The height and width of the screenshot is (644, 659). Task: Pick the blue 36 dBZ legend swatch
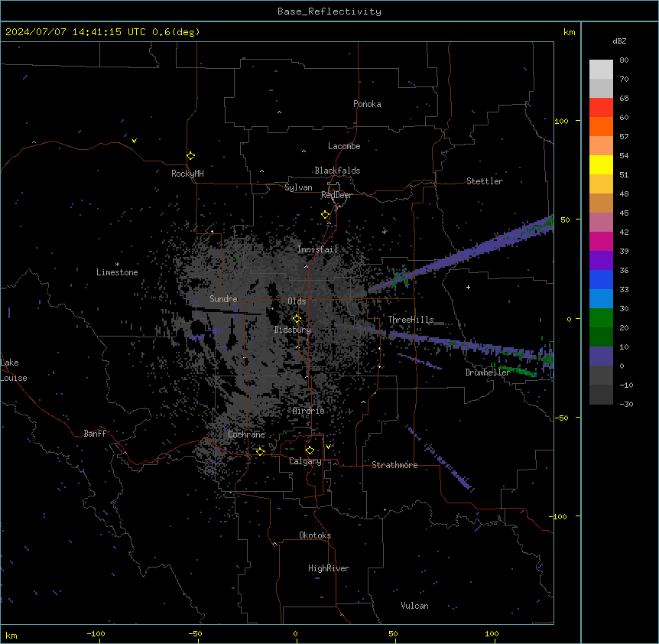pos(601,279)
